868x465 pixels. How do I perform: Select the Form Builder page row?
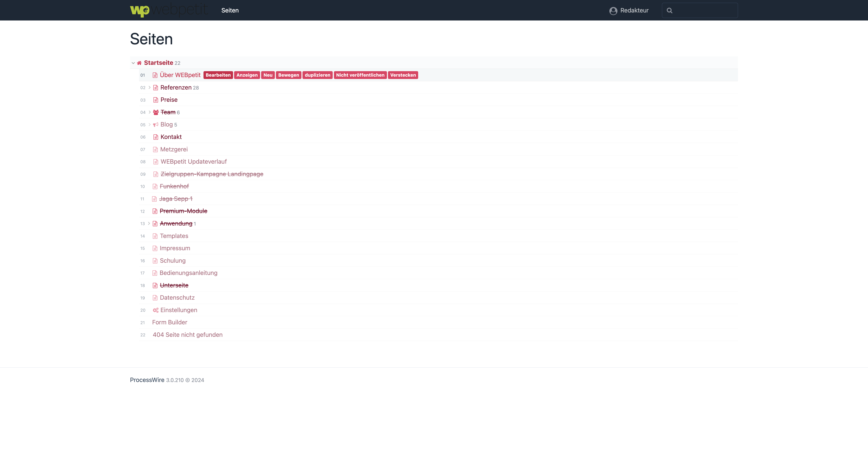point(438,322)
